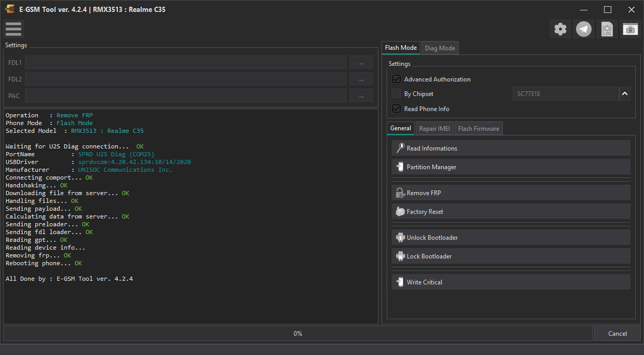Click Write Critical button
644x355 pixels.
511,282
